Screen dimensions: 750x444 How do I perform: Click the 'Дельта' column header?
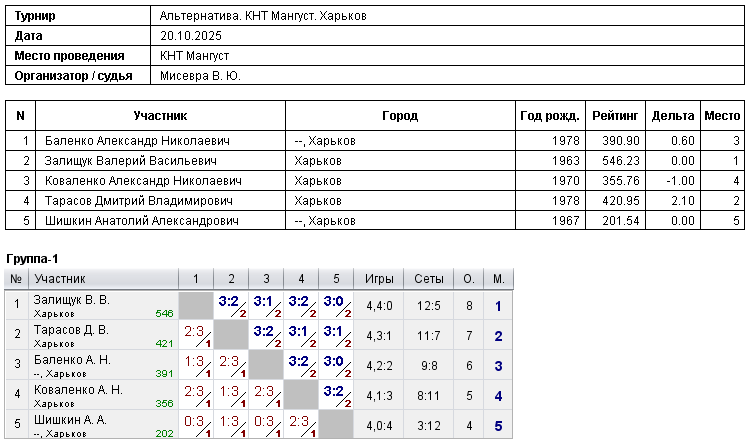coord(673,116)
